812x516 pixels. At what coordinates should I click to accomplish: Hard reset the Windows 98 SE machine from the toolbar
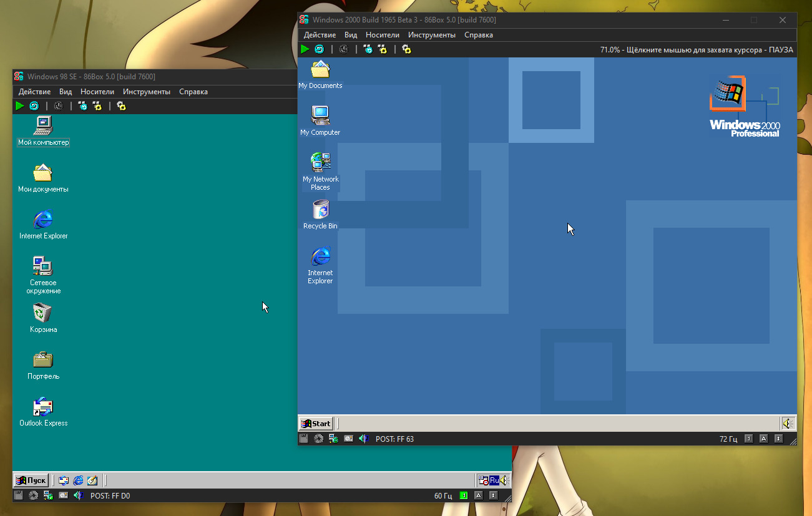[34, 106]
